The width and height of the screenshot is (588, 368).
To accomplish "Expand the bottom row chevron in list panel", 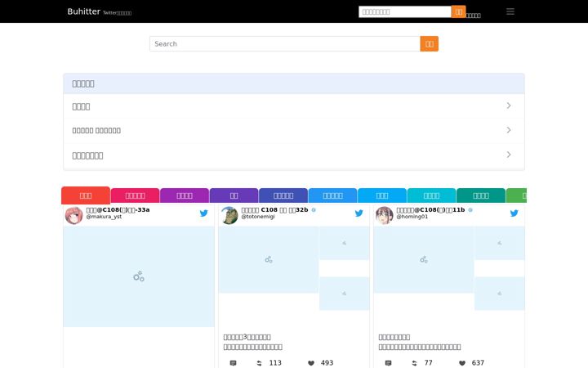I will click(509, 155).
